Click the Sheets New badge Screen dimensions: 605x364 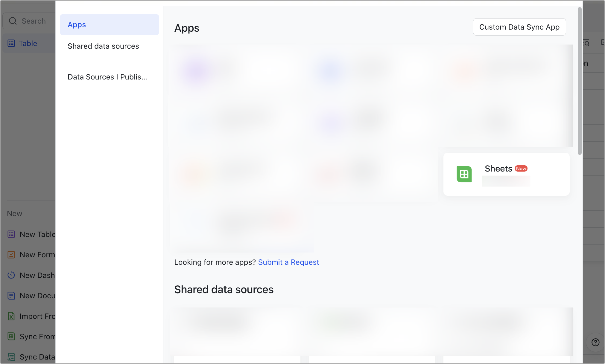[521, 168]
